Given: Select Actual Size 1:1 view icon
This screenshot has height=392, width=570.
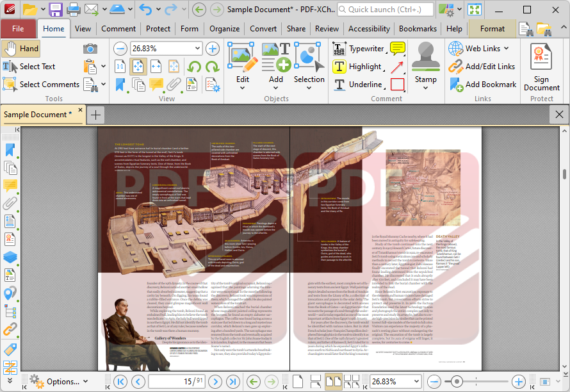Looking at the screenshot, I should (x=120, y=67).
